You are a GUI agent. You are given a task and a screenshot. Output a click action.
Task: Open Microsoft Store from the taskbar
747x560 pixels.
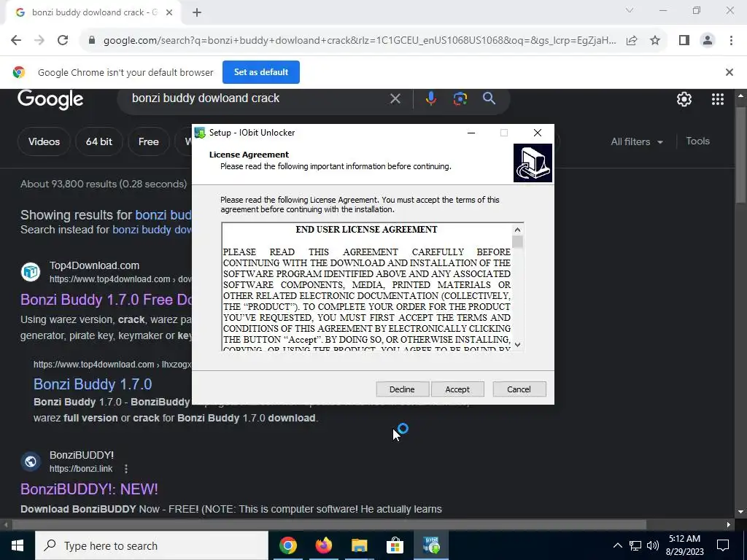coord(395,545)
